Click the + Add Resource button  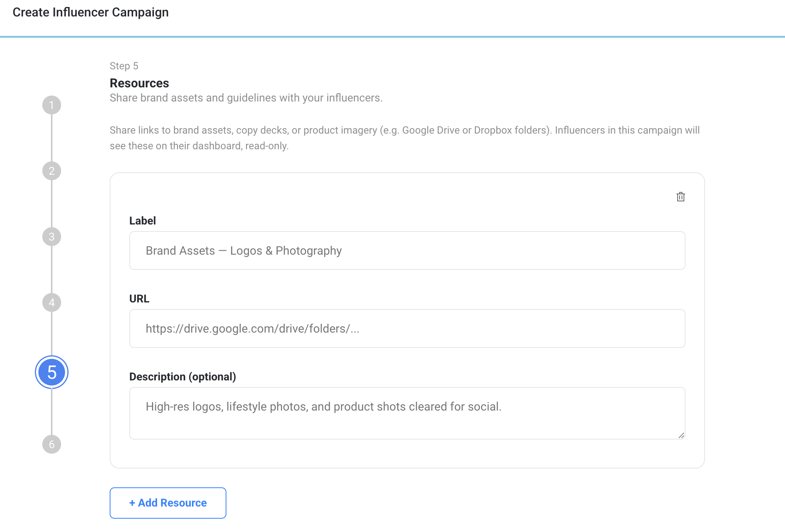[x=168, y=503]
